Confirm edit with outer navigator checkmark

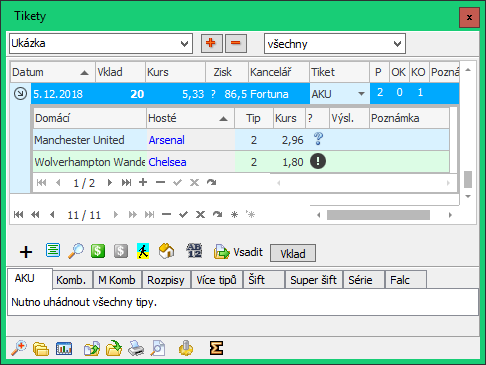click(x=183, y=214)
